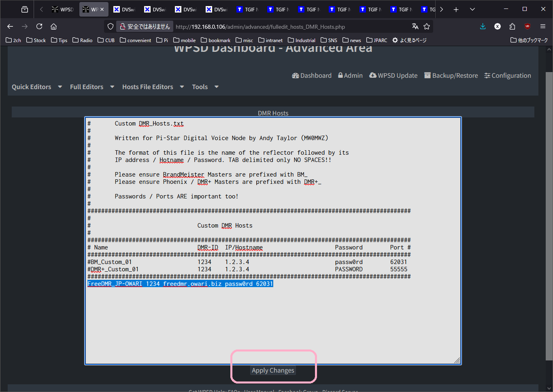Image resolution: width=553 pixels, height=392 pixels.
Task: Close the active WPSD tab
Action: [x=102, y=9]
